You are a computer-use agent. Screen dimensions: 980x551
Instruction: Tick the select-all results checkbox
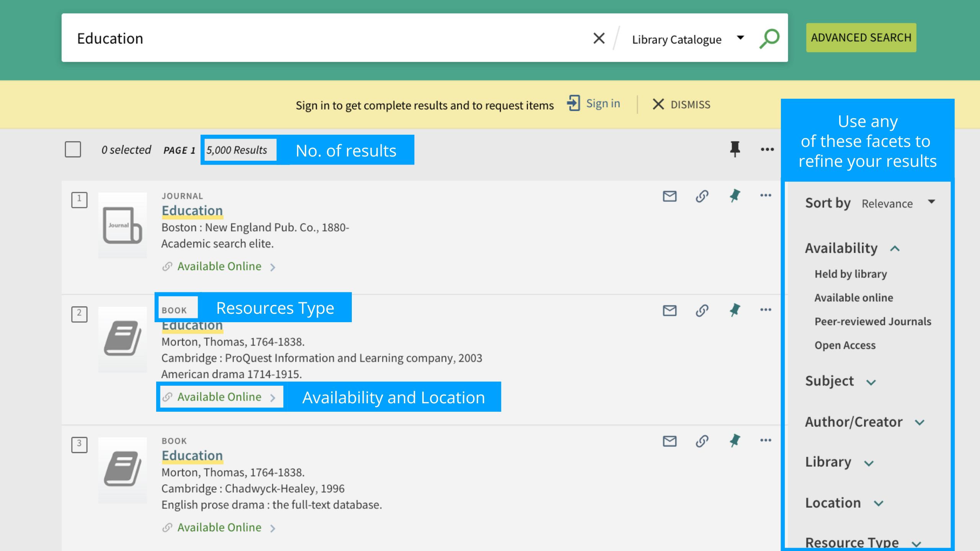pos(73,149)
